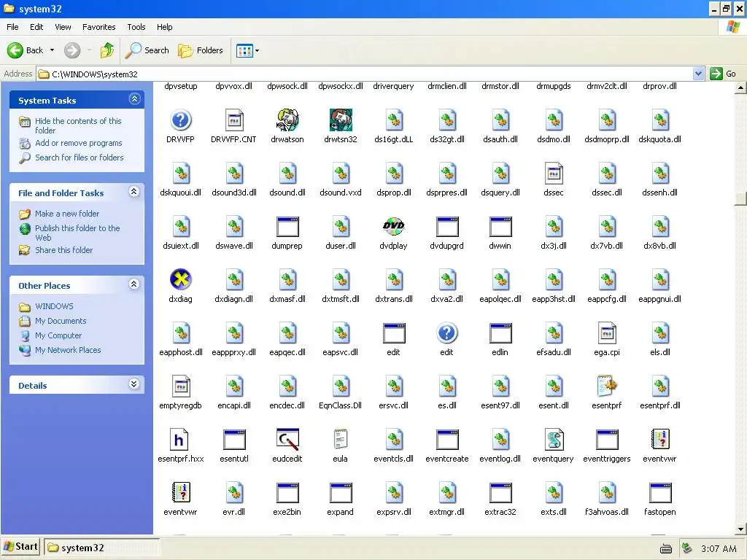Click the Go button beside address bar
The width and height of the screenshot is (747, 560).
(723, 74)
